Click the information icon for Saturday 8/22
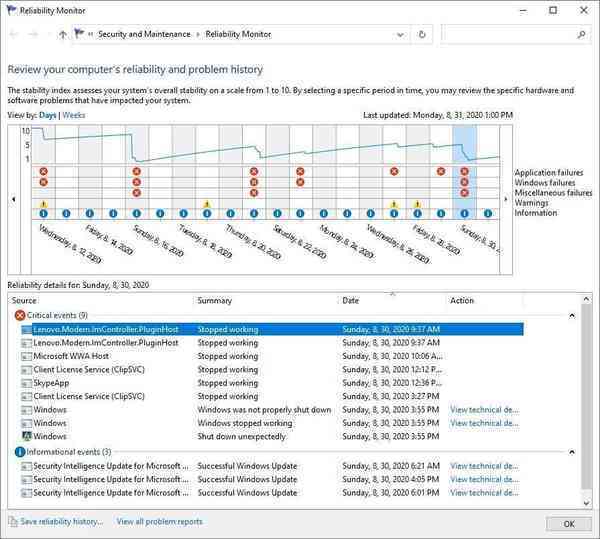Image resolution: width=600 pixels, height=539 pixels. (277, 214)
